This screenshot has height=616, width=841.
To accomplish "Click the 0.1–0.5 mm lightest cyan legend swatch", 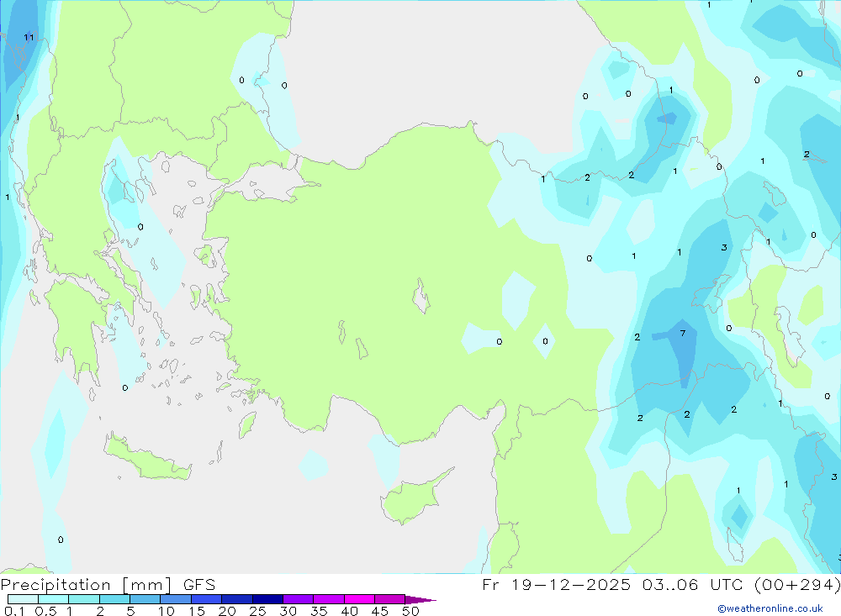I will [23, 599].
